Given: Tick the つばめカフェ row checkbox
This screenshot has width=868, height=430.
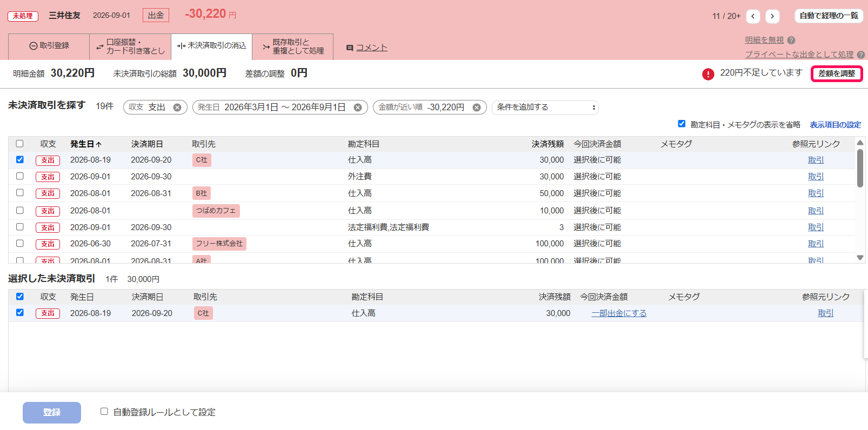Looking at the screenshot, I should 20,210.
